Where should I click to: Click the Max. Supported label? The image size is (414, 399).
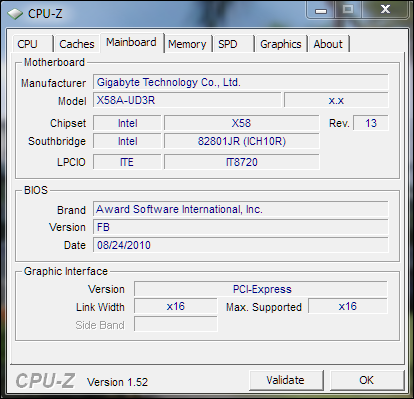[264, 307]
